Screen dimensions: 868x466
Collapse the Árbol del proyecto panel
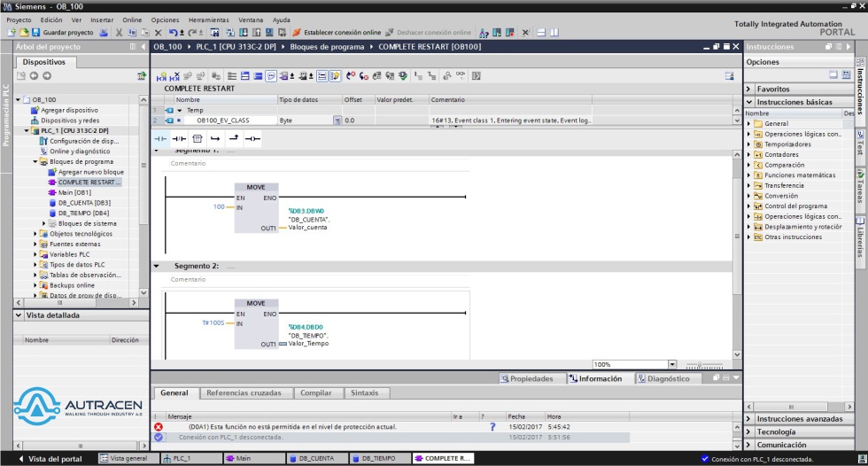tap(143, 46)
